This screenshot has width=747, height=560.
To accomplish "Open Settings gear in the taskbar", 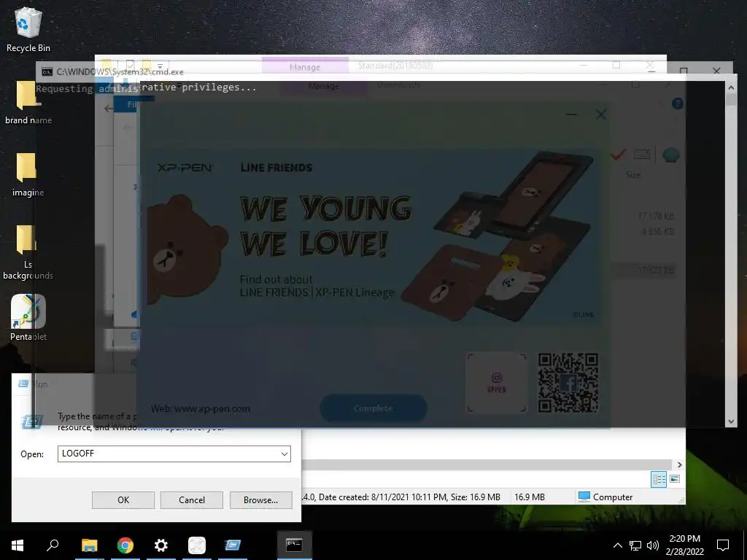I will [161, 545].
